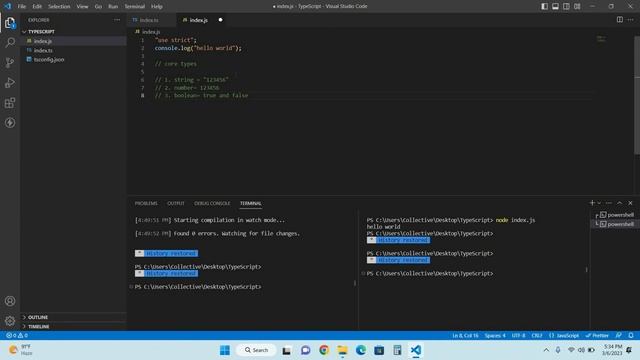Open the Selection menu
640x360 pixels.
(59, 6)
